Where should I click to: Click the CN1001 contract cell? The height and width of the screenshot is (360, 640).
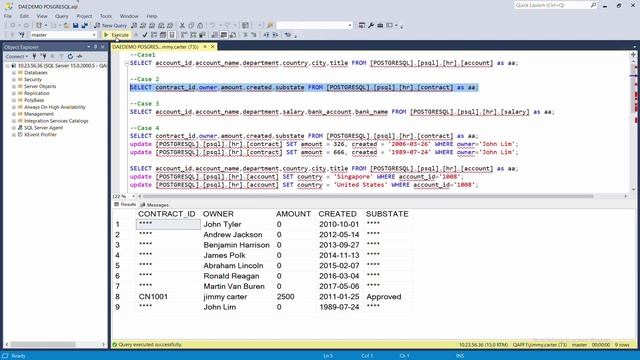pyautogui.click(x=167, y=297)
